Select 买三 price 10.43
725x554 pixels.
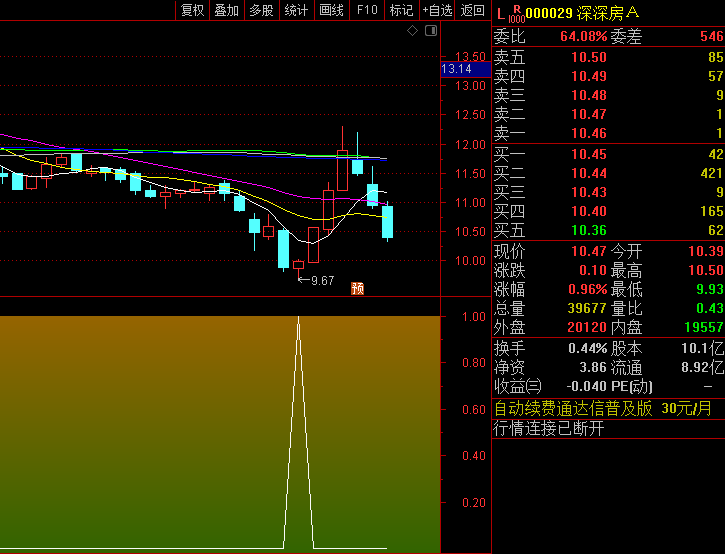click(589, 192)
